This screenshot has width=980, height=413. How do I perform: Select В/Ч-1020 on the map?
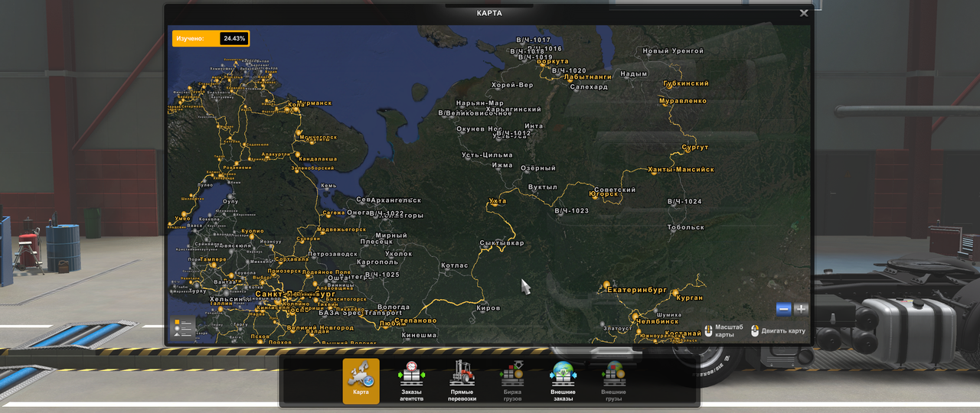[569, 71]
